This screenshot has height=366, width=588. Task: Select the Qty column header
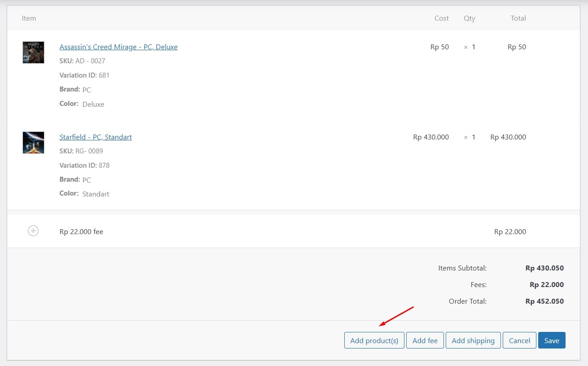click(x=470, y=18)
